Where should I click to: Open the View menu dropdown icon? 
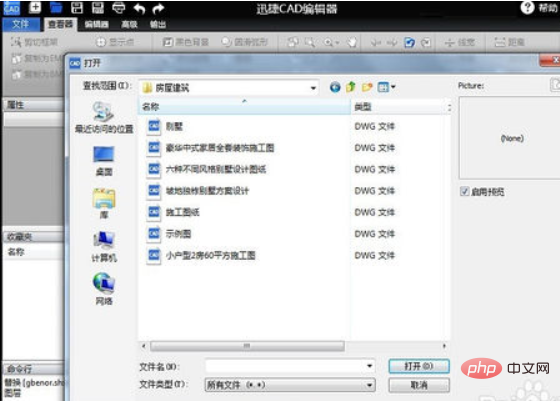pyautogui.click(x=386, y=87)
